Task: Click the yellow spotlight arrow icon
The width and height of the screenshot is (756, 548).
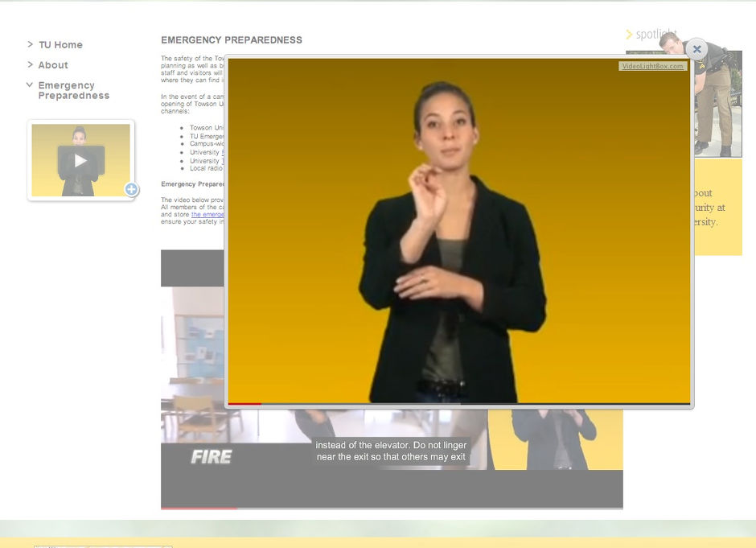Action: (630, 35)
